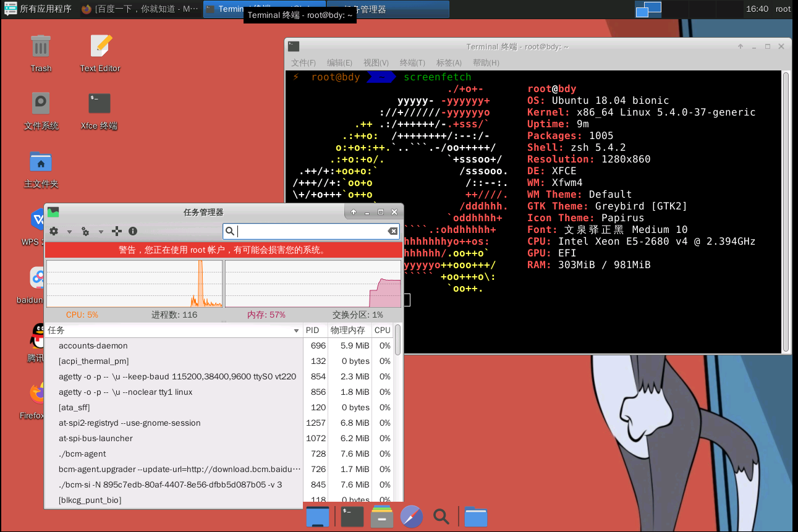This screenshot has width=798, height=532.
Task: Open the 视图(V) menu in Terminal
Action: [376, 62]
